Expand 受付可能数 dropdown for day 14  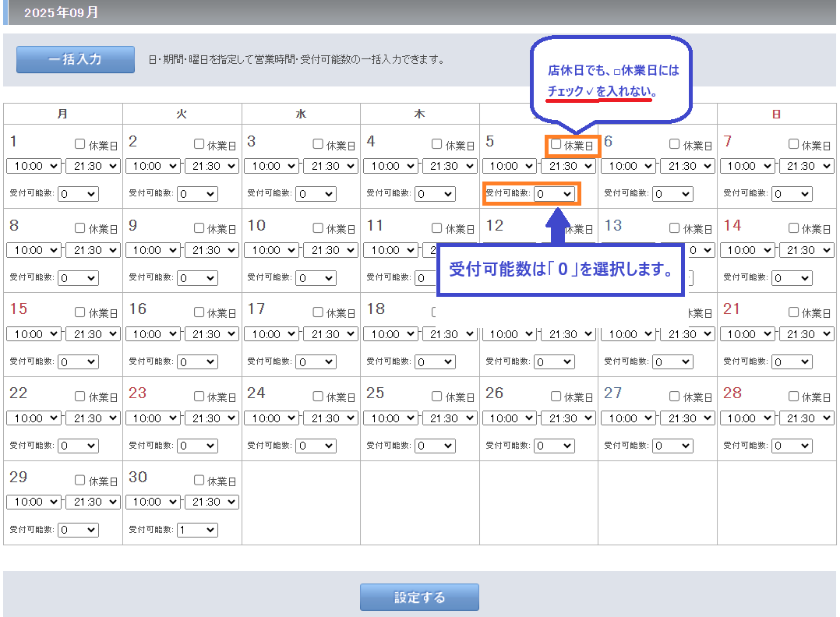(x=792, y=277)
